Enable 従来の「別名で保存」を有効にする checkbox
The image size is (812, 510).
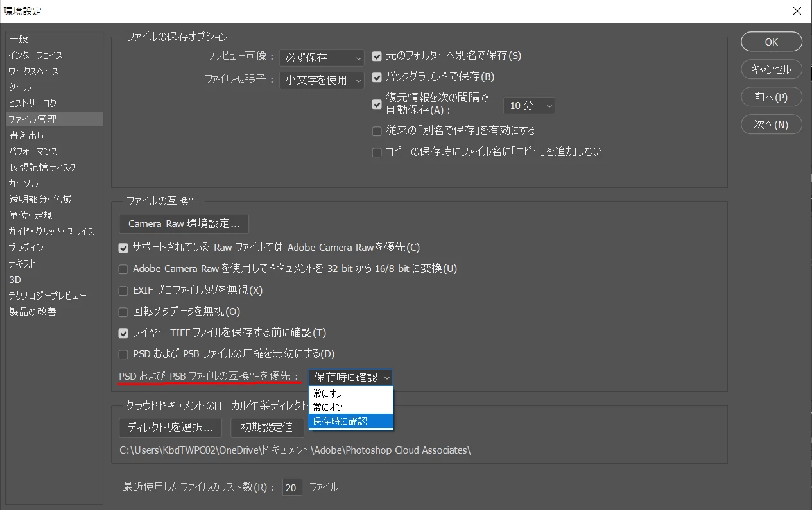click(377, 131)
